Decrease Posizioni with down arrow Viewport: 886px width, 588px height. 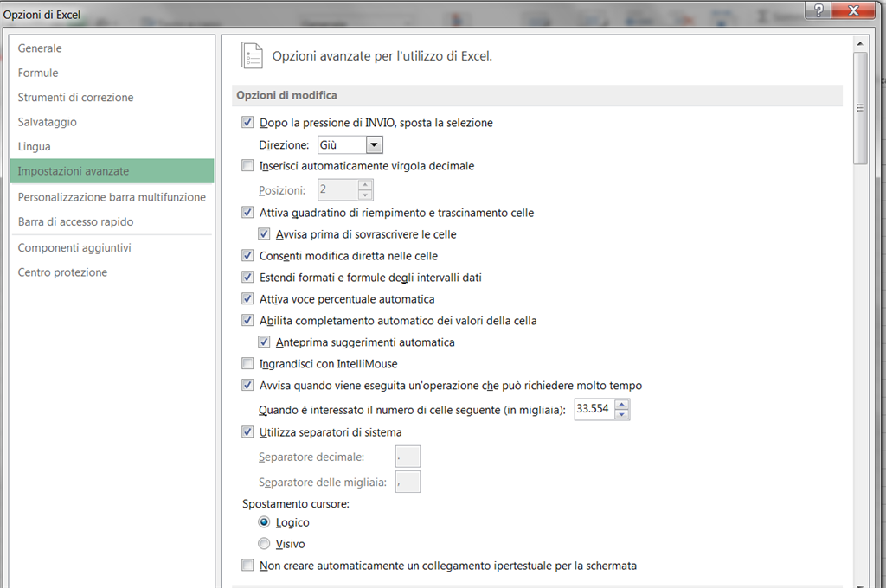coord(366,195)
